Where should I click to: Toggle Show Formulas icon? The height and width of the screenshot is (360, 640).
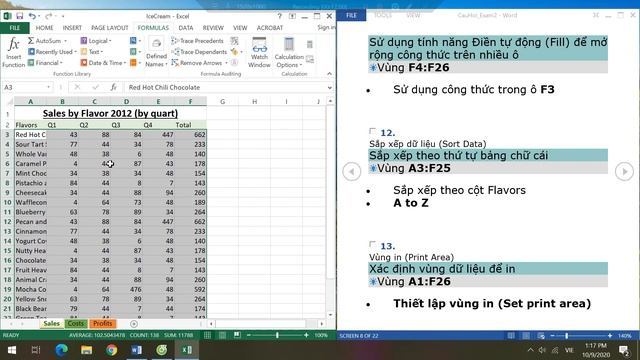click(234, 41)
